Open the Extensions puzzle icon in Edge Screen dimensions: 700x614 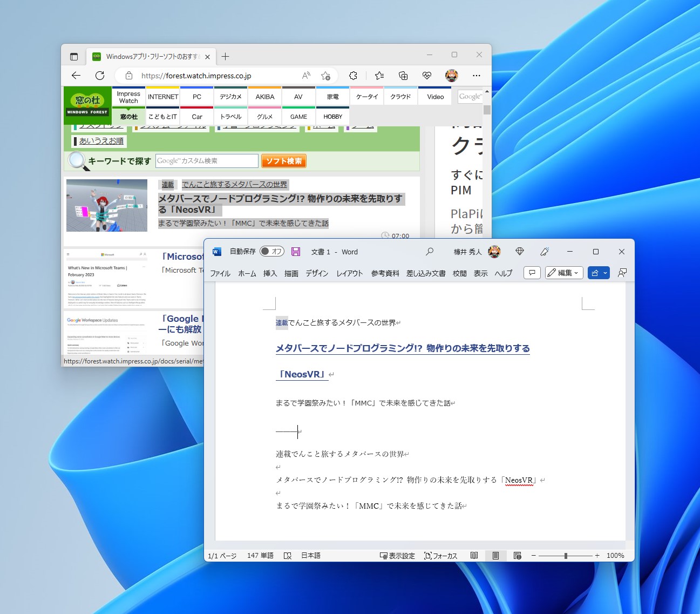tap(353, 76)
